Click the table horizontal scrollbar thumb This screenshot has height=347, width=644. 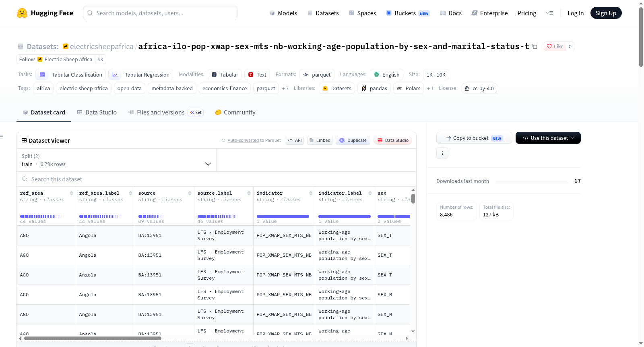tap(93, 339)
